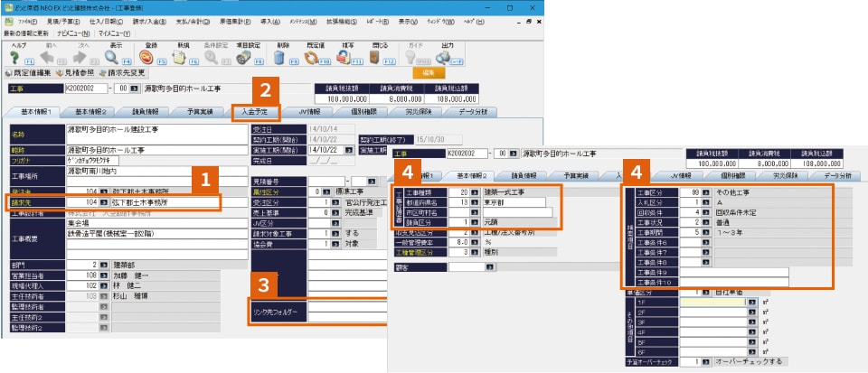Open lookup arrow for 顧客 field
The width and height of the screenshot is (868, 373).
(490, 267)
